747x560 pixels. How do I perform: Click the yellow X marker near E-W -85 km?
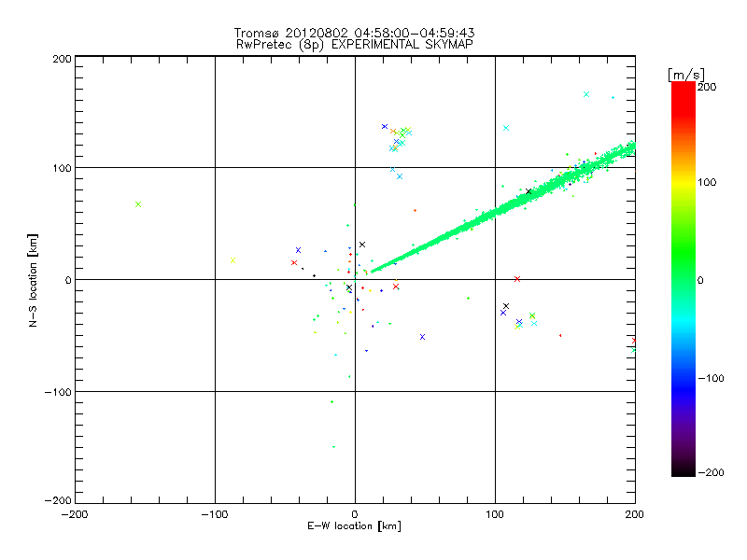(233, 260)
